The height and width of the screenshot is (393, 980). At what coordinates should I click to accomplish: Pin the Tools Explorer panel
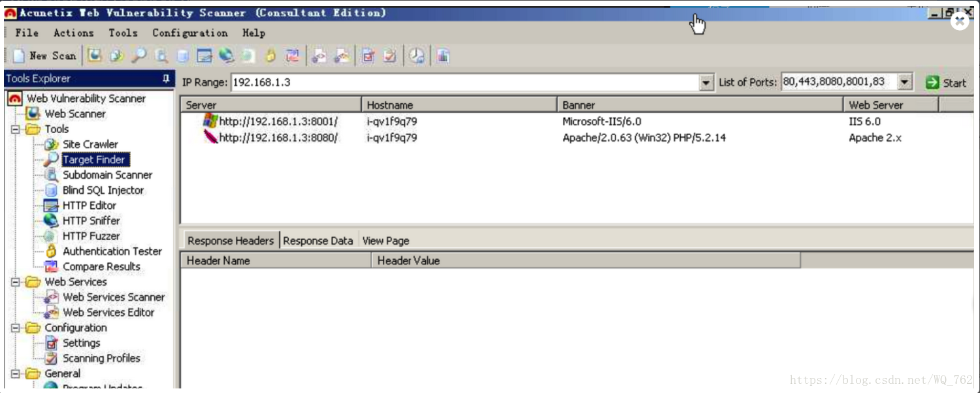[x=166, y=78]
